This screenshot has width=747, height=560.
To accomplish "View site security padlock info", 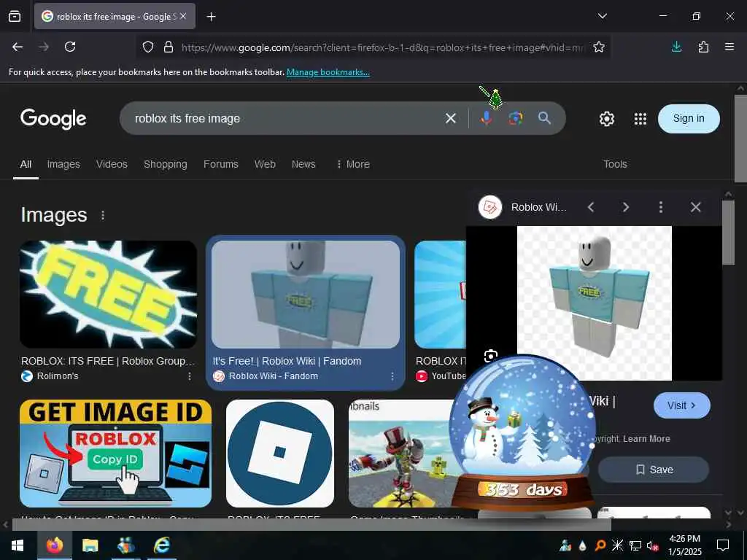I will click(169, 47).
